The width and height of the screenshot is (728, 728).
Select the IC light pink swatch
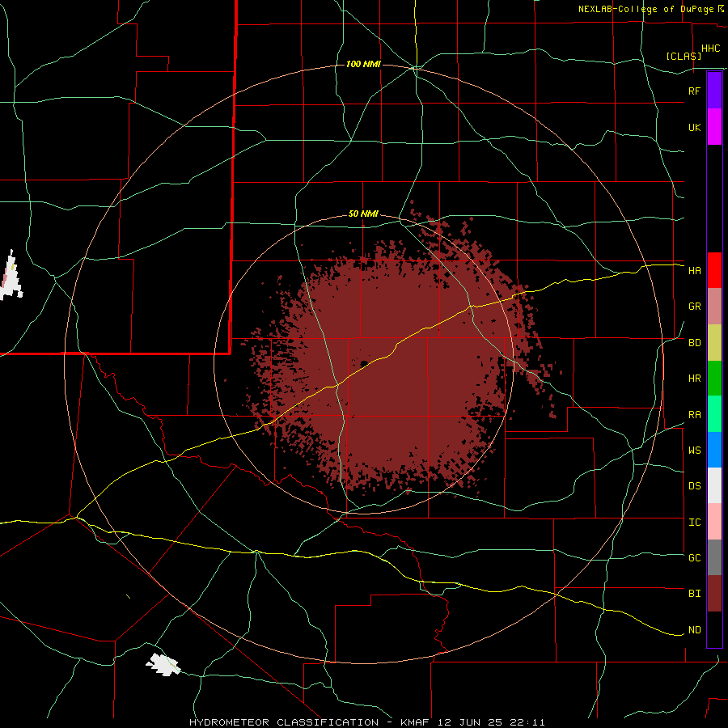pos(714,522)
